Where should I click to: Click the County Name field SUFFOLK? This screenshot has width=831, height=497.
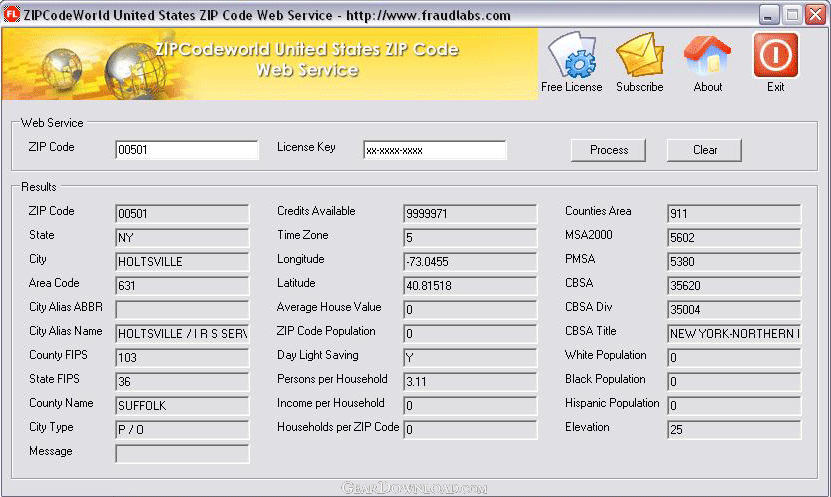(x=182, y=405)
